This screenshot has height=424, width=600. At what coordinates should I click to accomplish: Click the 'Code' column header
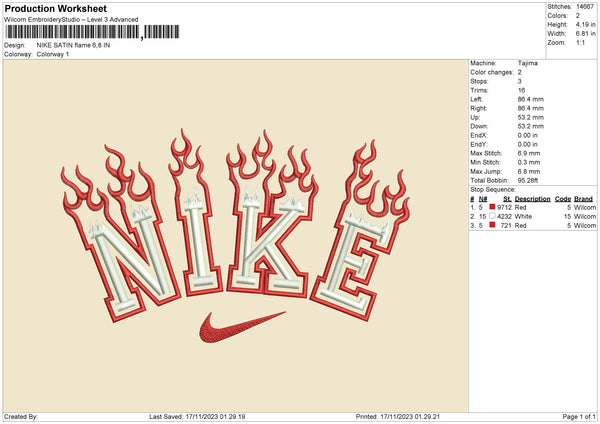(x=563, y=199)
